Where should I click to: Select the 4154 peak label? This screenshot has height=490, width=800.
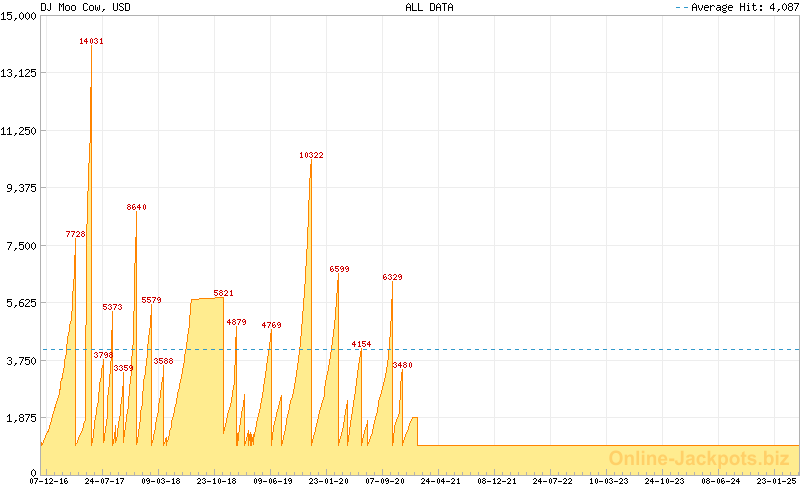(361, 344)
